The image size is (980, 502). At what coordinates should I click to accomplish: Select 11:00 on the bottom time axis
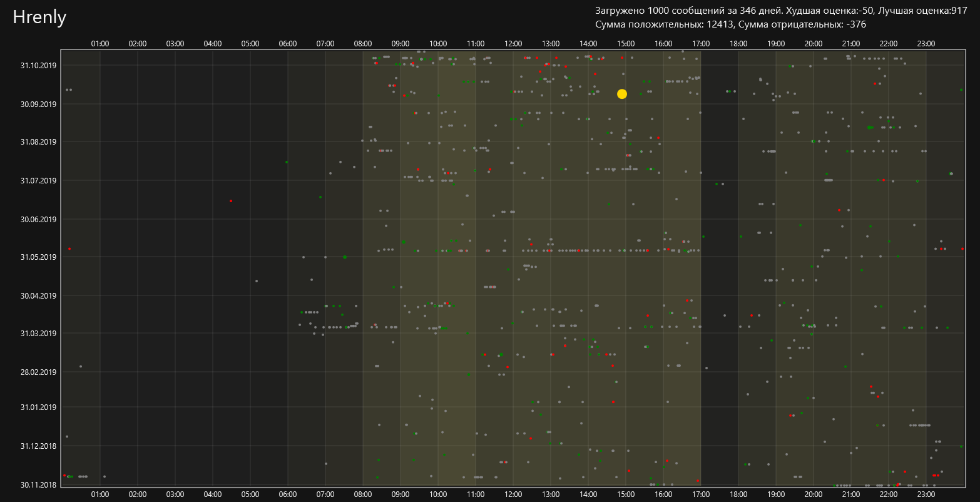(476, 494)
